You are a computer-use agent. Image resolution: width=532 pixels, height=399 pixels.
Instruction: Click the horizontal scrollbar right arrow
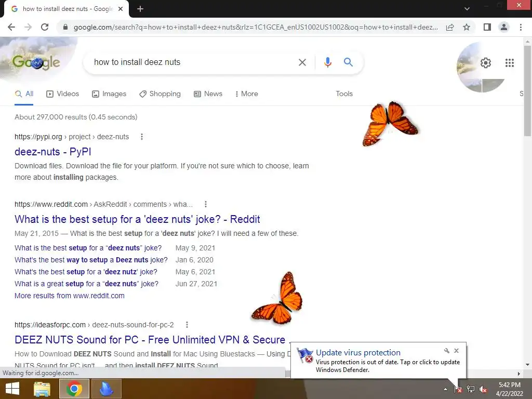(x=519, y=374)
